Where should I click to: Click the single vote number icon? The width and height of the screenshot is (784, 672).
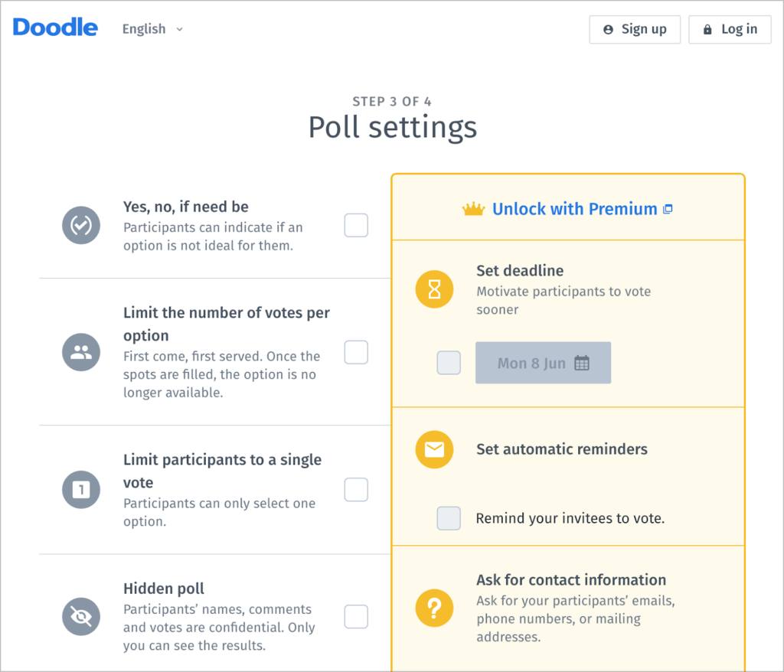click(81, 490)
